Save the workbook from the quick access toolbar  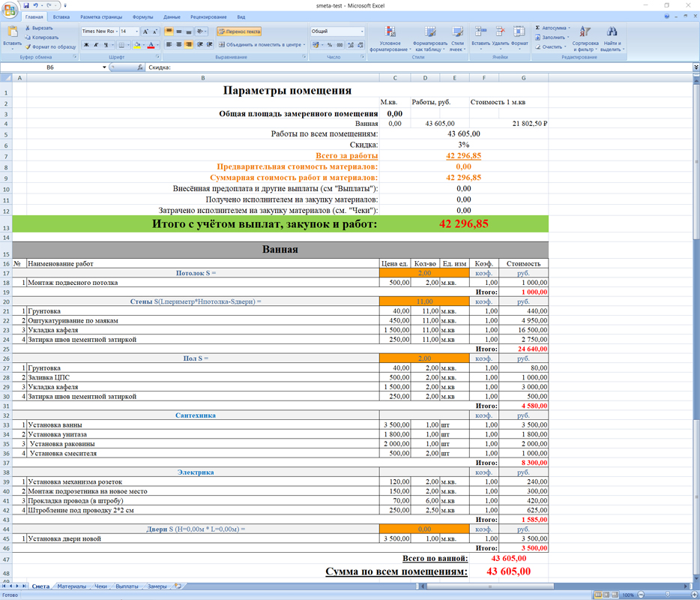[26, 5]
